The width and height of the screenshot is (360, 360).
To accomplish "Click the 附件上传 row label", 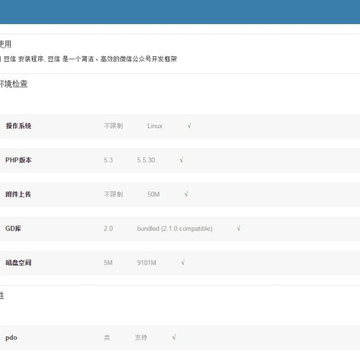I will 18,194.
